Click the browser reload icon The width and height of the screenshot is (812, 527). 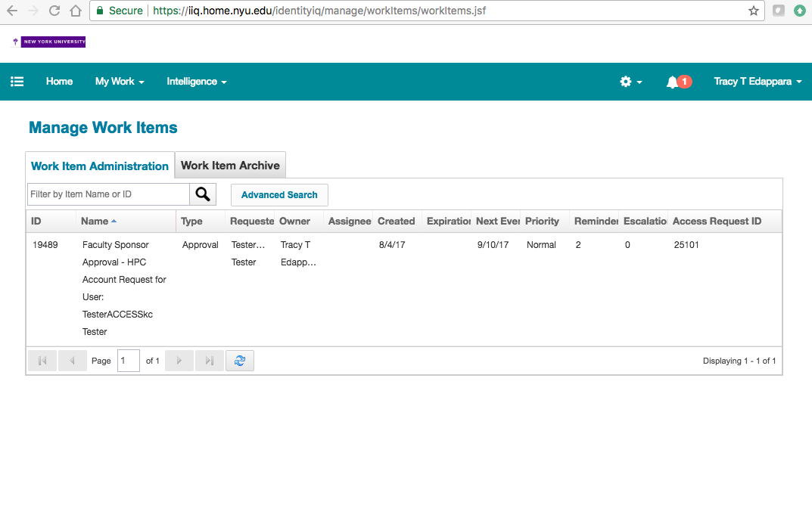click(x=54, y=11)
